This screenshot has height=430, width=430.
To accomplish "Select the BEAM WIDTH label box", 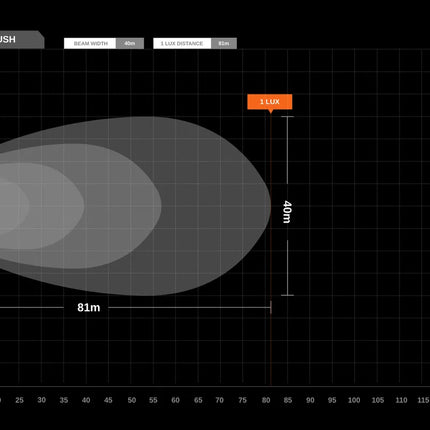I will click(x=90, y=43).
